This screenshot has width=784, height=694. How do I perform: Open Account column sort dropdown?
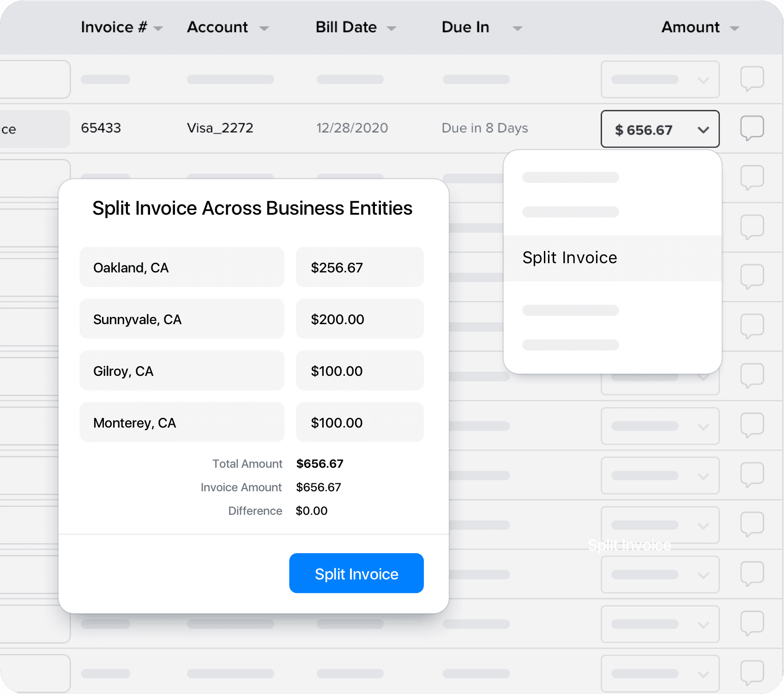pyautogui.click(x=264, y=29)
